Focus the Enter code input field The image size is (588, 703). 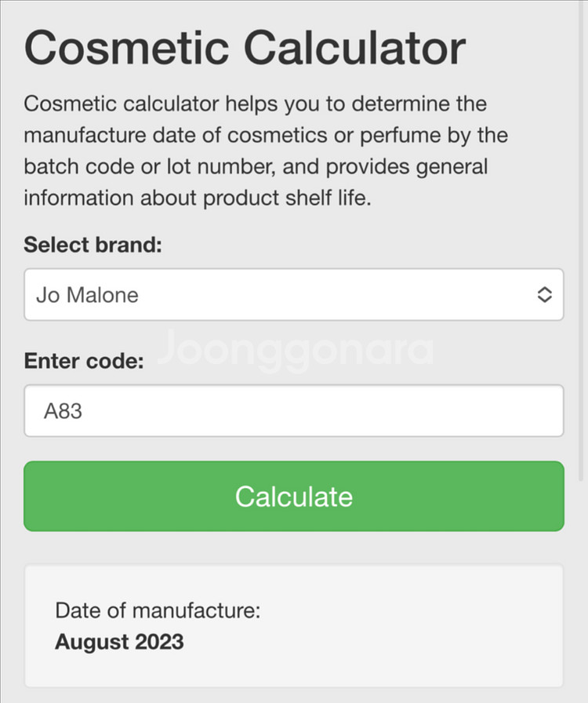click(x=293, y=410)
